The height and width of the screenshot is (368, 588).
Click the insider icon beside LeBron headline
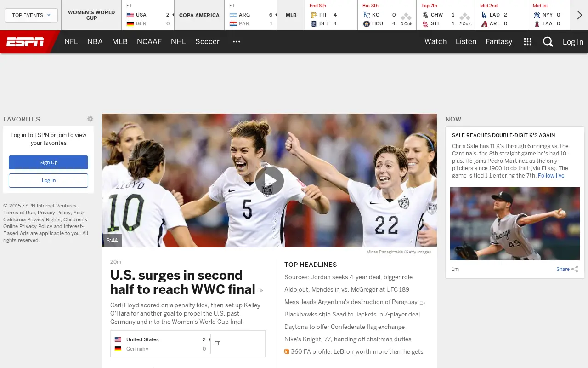tap(287, 351)
